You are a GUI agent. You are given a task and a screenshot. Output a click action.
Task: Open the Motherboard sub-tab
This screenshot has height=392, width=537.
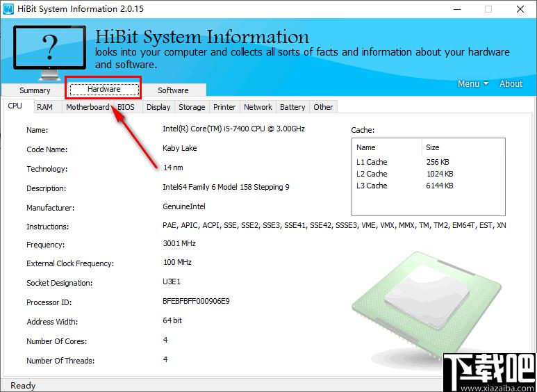coord(88,107)
